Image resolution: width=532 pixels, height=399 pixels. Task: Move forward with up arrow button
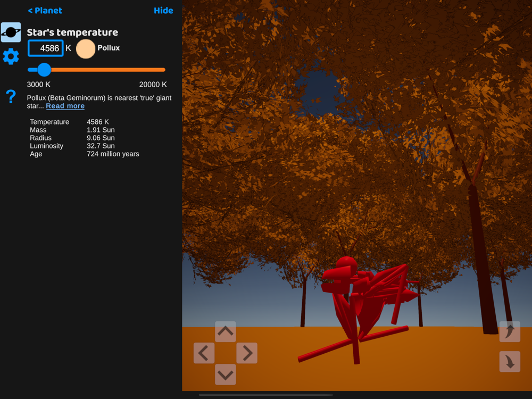click(x=225, y=331)
